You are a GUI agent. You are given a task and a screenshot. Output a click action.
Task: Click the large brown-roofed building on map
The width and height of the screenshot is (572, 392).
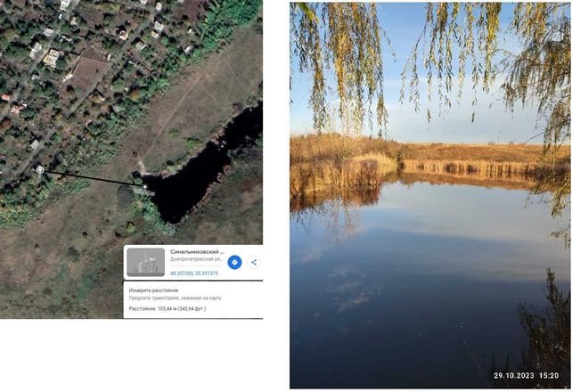click(89, 70)
